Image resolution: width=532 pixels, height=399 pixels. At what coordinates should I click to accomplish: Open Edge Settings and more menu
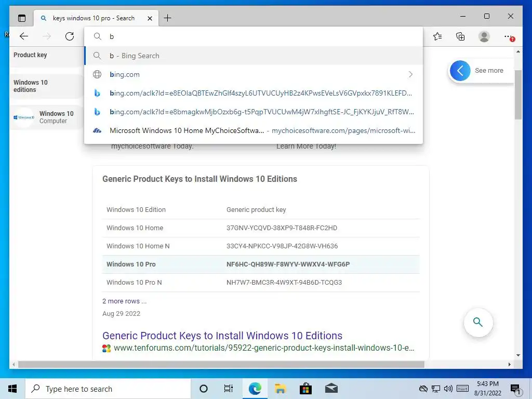point(509,37)
